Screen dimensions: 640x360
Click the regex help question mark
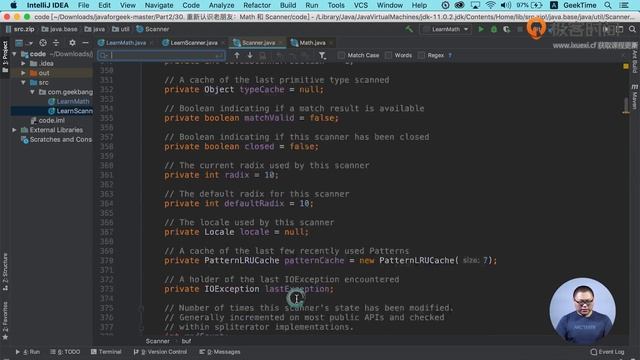coord(450,55)
